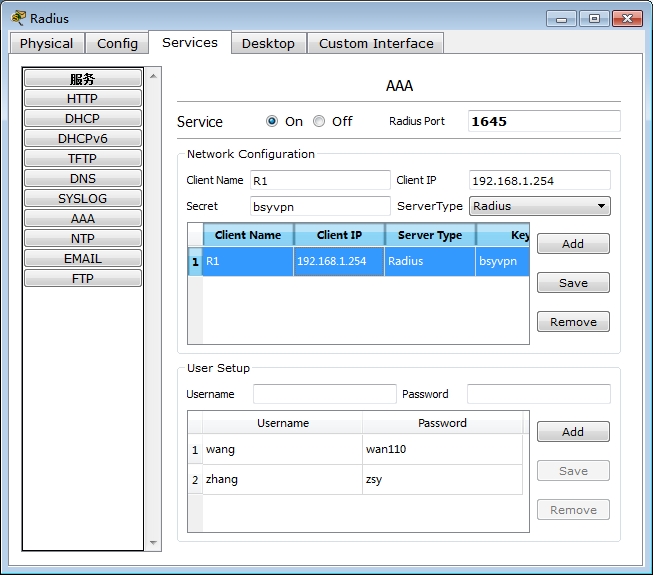Open the Custom Interface tab
The height and width of the screenshot is (575, 653).
[376, 44]
